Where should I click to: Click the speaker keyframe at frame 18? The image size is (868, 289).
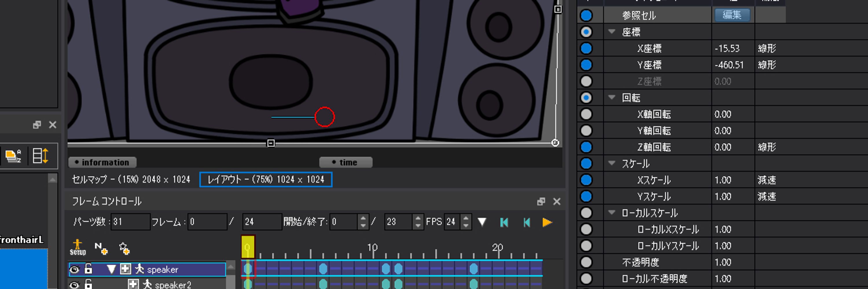pyautogui.click(x=474, y=268)
